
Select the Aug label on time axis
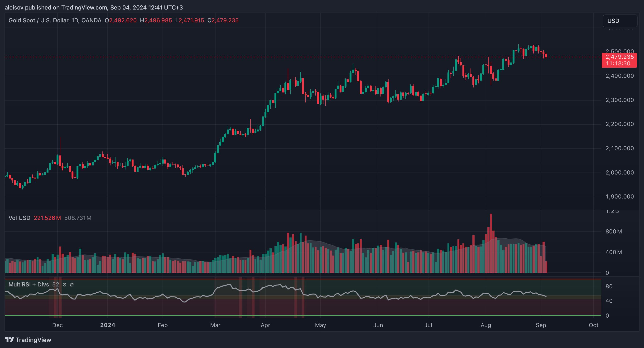[486, 325]
